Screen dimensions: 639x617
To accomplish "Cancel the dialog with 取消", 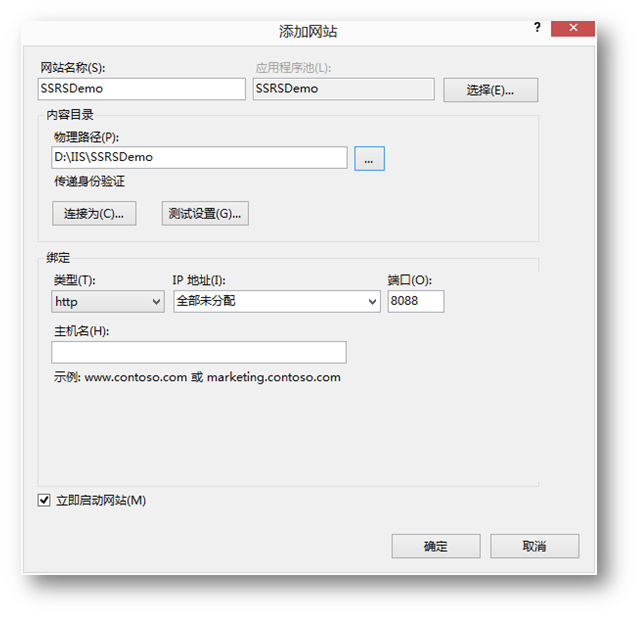I will 534,546.
